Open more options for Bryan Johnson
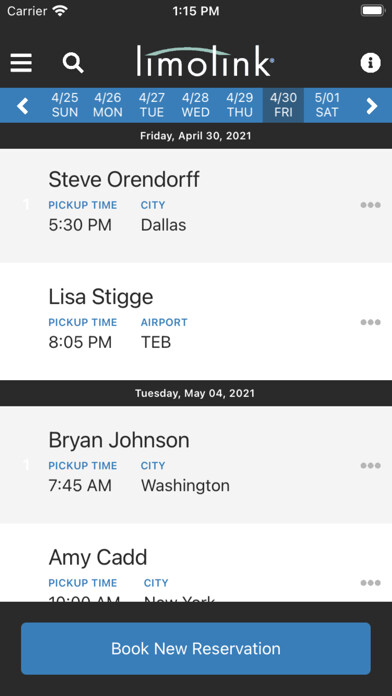The image size is (392, 696). [370, 466]
